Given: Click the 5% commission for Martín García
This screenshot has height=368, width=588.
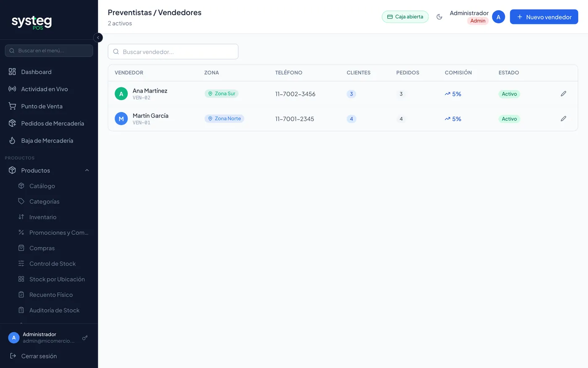Looking at the screenshot, I should (453, 119).
